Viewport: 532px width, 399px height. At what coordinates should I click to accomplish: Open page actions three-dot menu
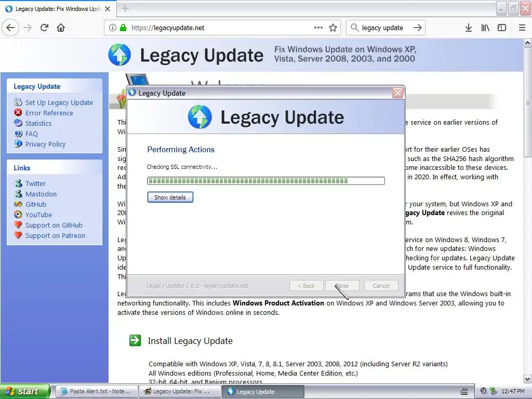[x=318, y=28]
